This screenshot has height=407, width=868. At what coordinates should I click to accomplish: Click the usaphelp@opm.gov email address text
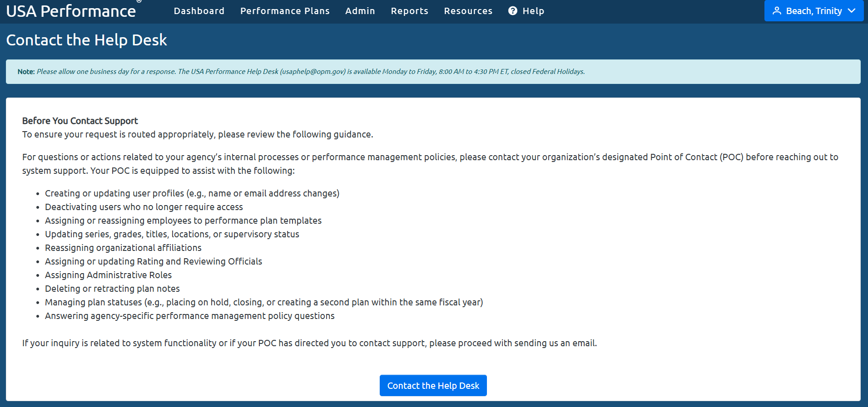(x=313, y=72)
